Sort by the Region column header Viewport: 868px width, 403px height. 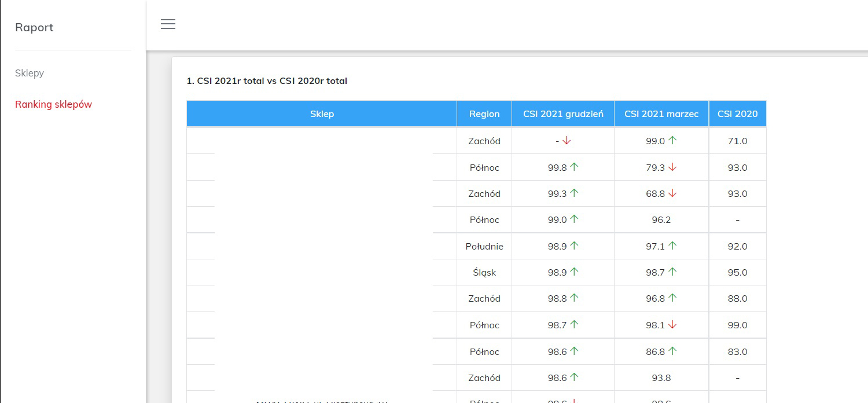click(x=484, y=113)
